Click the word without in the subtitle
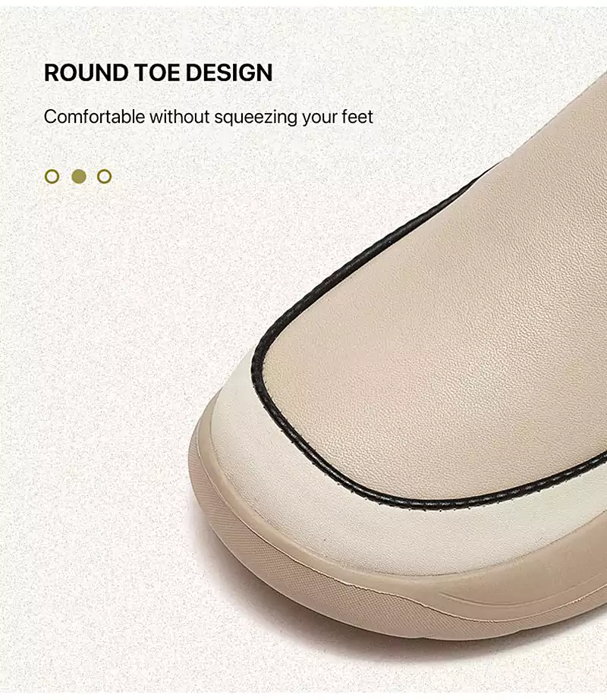The width and height of the screenshot is (607, 700). coord(180,117)
